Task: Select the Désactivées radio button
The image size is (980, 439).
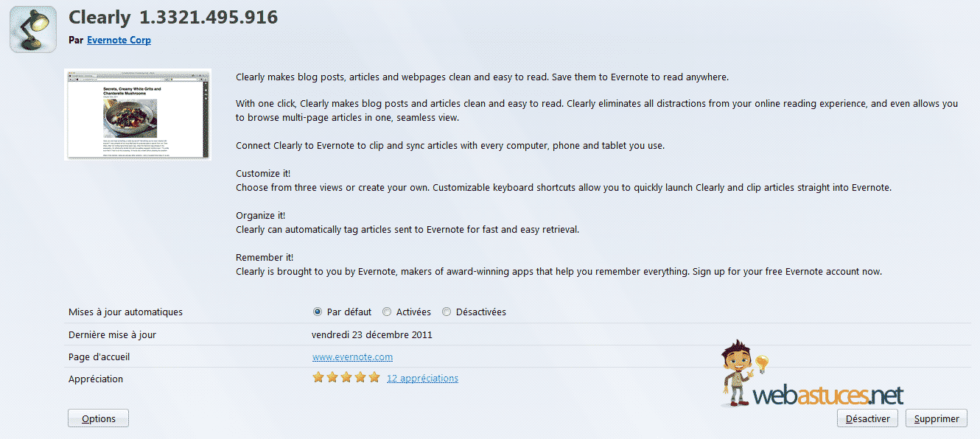Action: 447,312
